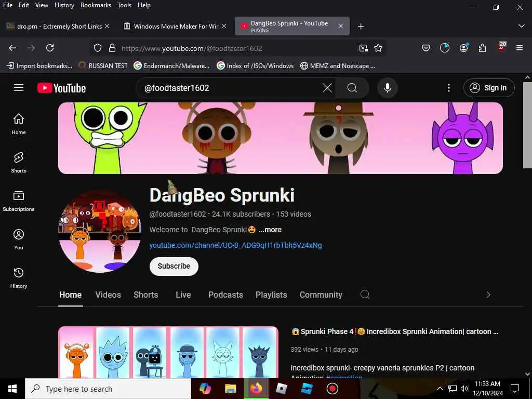This screenshot has width=532, height=399.
Task: Click the channel profile picture
Action: (100, 231)
